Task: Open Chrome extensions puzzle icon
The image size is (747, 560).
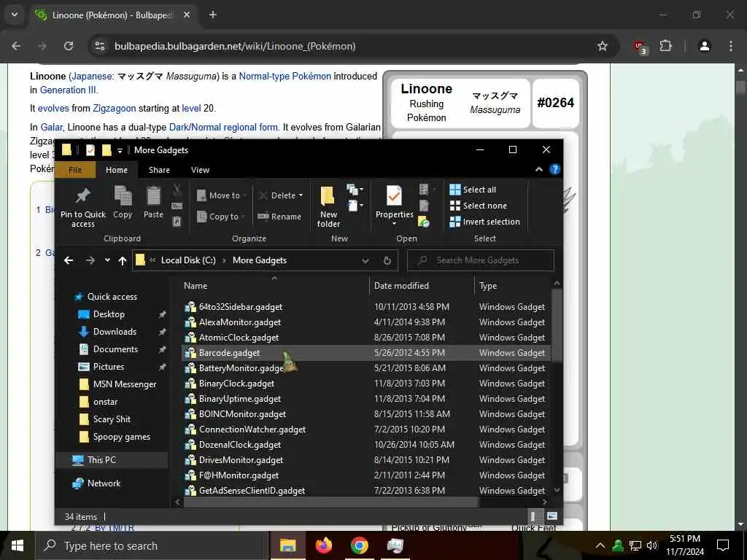Action: pyautogui.click(x=665, y=46)
